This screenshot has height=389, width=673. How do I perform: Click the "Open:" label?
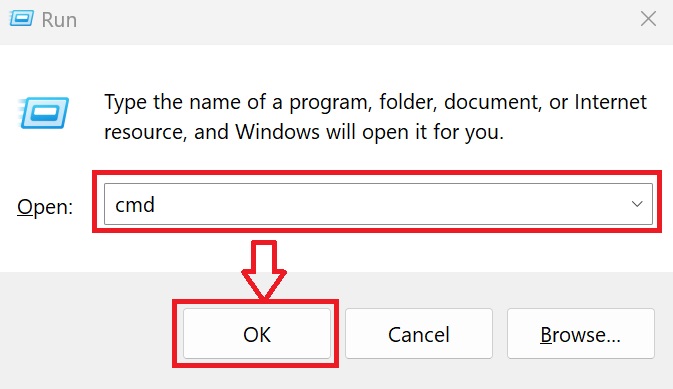[x=45, y=207]
